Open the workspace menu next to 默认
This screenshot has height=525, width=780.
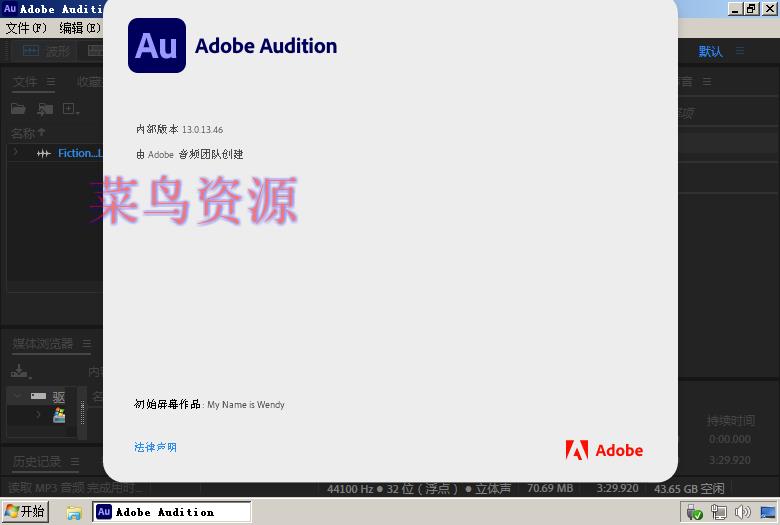740,51
